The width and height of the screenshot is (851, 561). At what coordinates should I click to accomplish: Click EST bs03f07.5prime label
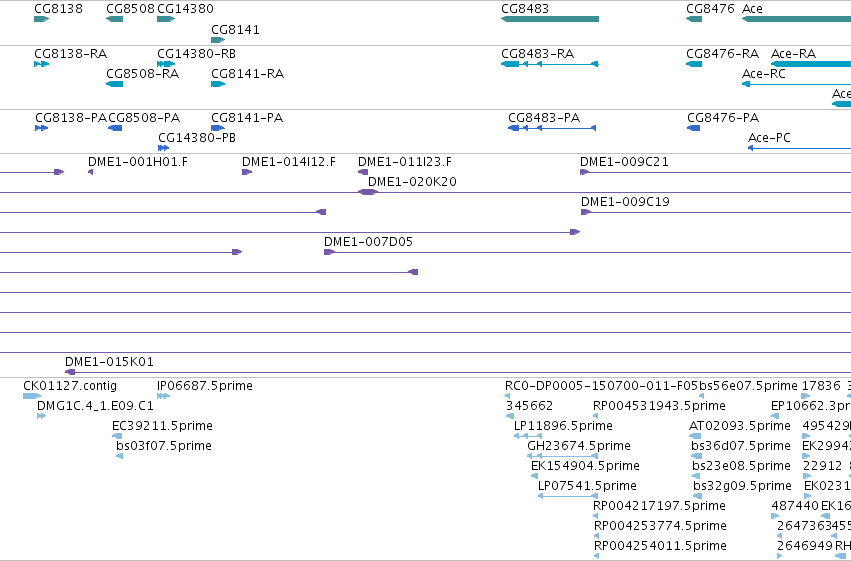pyautogui.click(x=164, y=446)
